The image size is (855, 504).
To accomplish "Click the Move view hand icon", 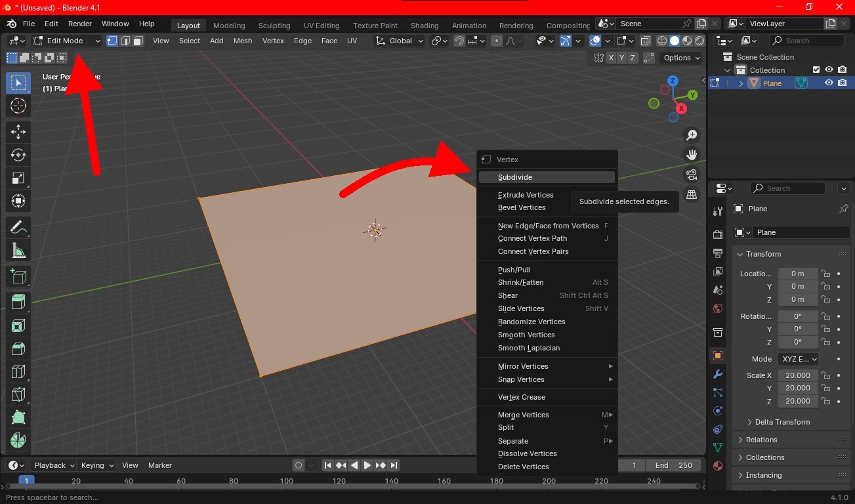I will tap(691, 155).
